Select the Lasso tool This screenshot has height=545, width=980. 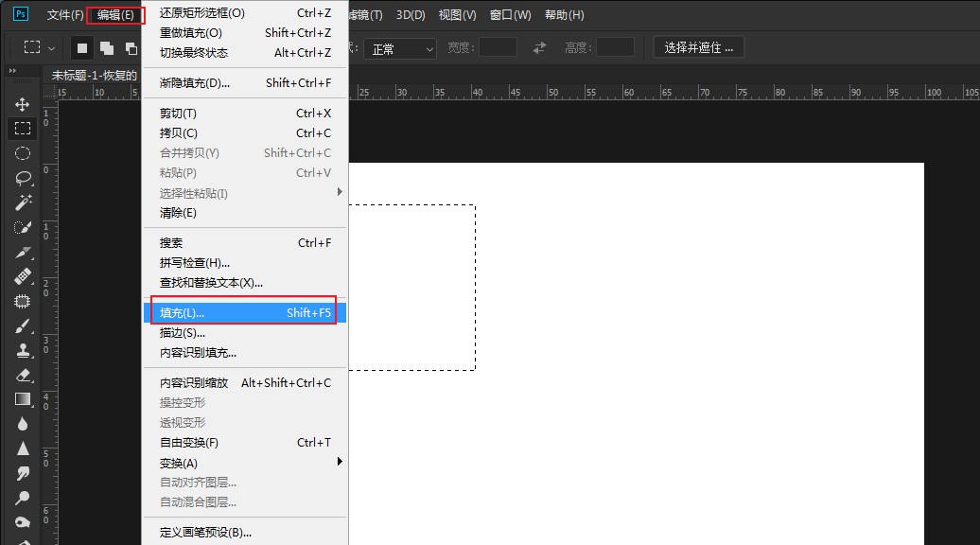pos(23,178)
